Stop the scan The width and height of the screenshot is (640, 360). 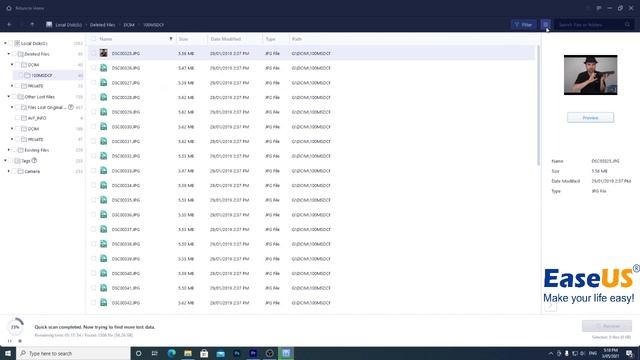pos(20,341)
